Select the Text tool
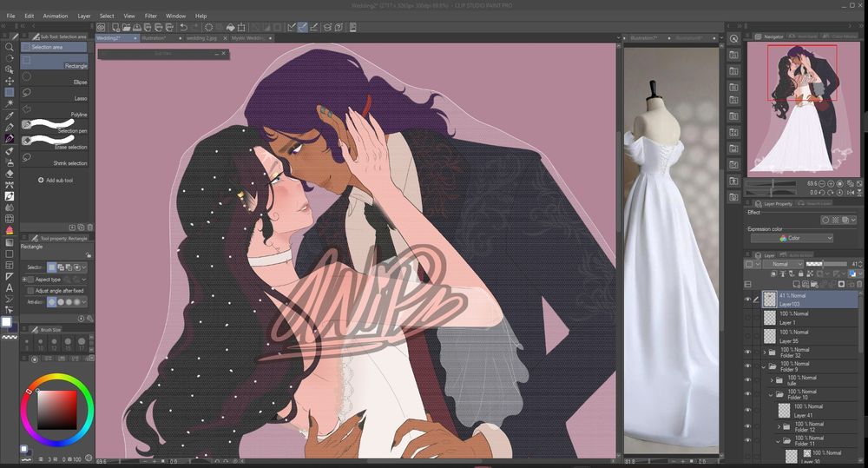The height and width of the screenshot is (468, 868). (10, 287)
